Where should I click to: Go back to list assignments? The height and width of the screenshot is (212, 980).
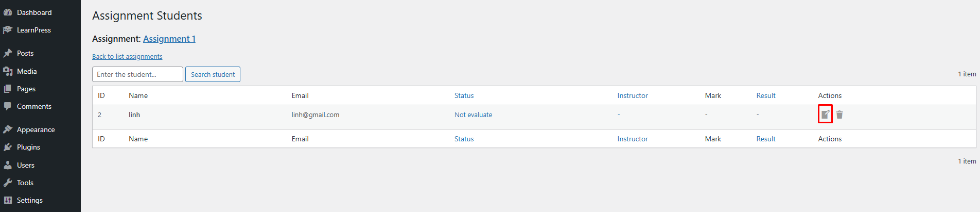tap(127, 57)
